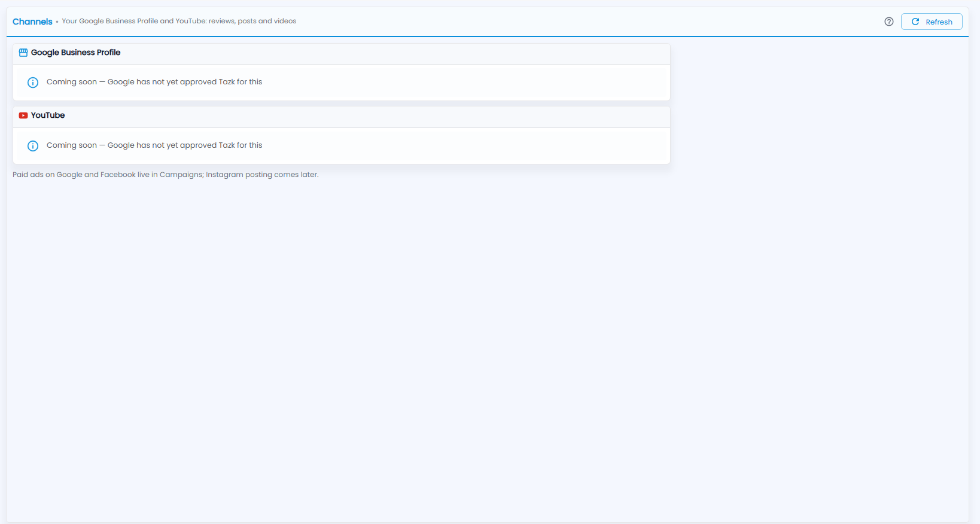Image resolution: width=980 pixels, height=524 pixels.
Task: Click the subtitle about reviews, posts and videos
Action: (x=179, y=21)
